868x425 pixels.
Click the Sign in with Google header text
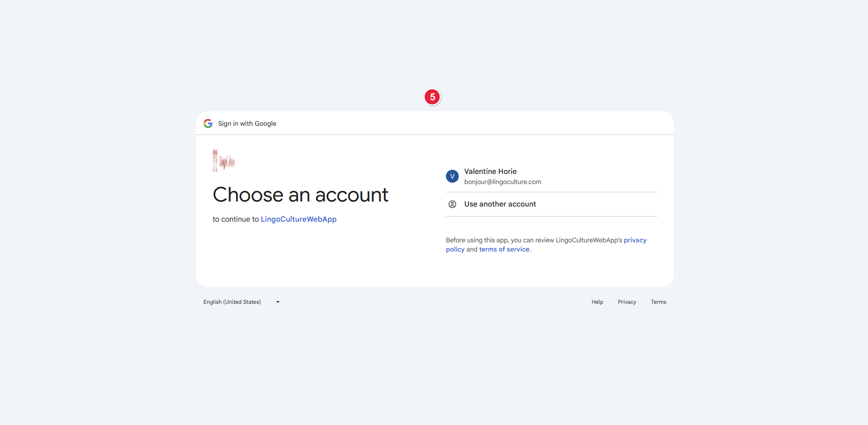click(247, 123)
